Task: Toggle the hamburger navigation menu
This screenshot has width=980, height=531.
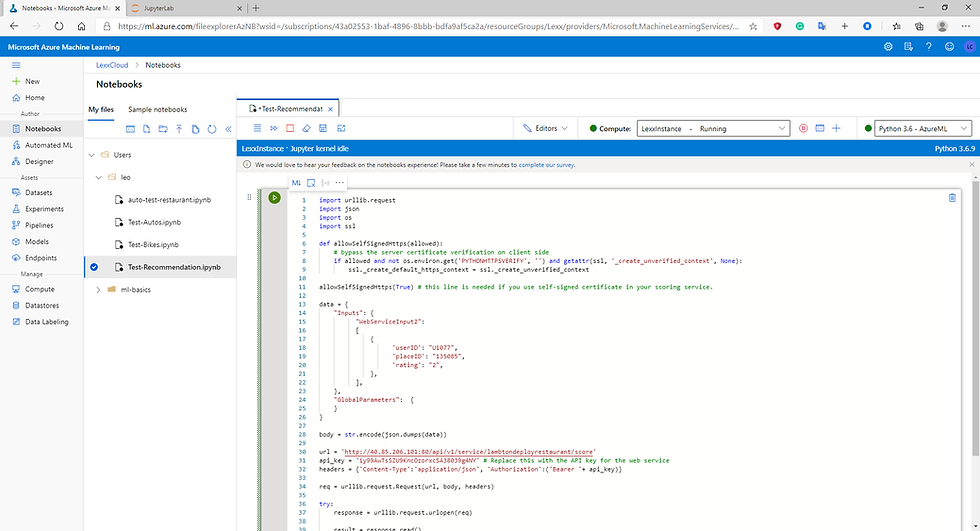Action: point(15,65)
